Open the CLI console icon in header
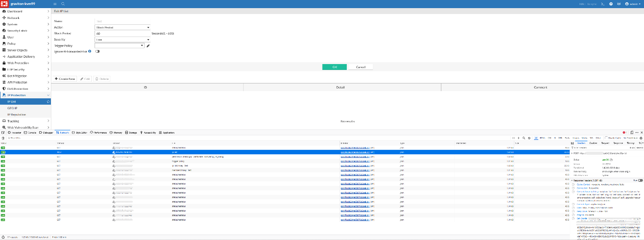 coord(603,4)
